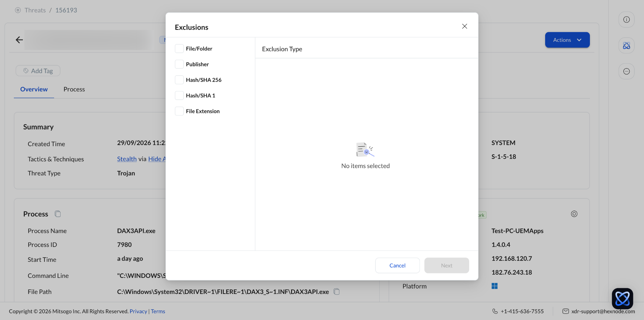The image size is (644, 320).
Task: Go back using the left arrow
Action: pos(19,40)
